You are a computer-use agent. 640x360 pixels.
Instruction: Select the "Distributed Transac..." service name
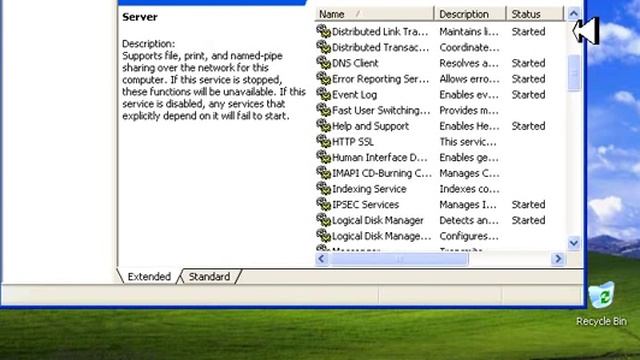(x=380, y=47)
